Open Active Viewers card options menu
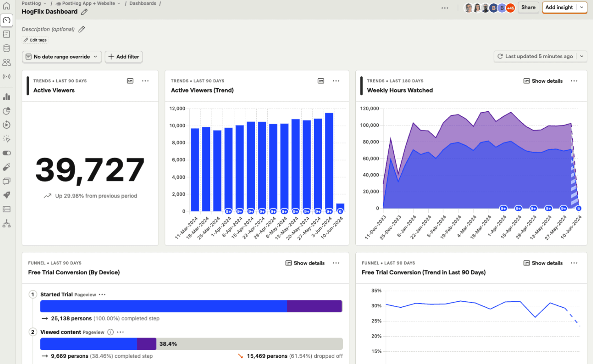 145,81
